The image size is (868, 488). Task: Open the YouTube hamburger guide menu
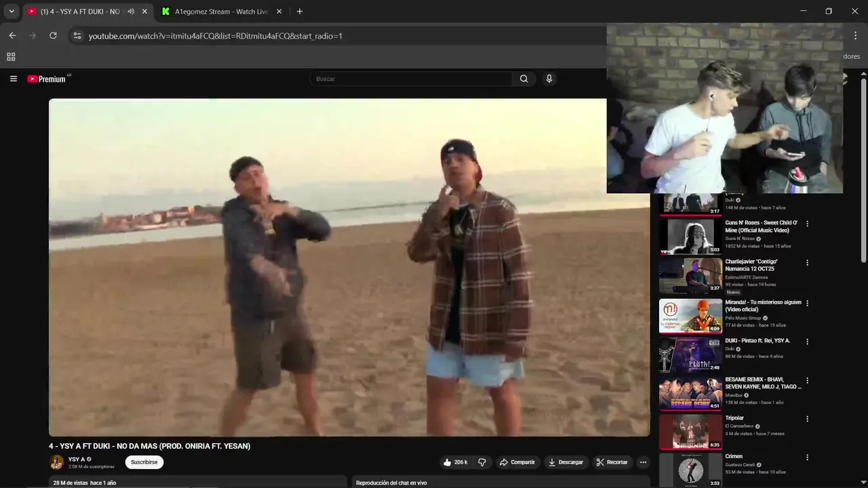[x=13, y=79]
